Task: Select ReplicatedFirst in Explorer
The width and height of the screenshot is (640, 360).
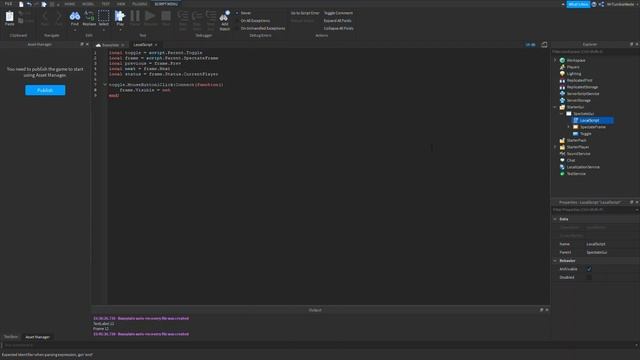Action: 579,80
